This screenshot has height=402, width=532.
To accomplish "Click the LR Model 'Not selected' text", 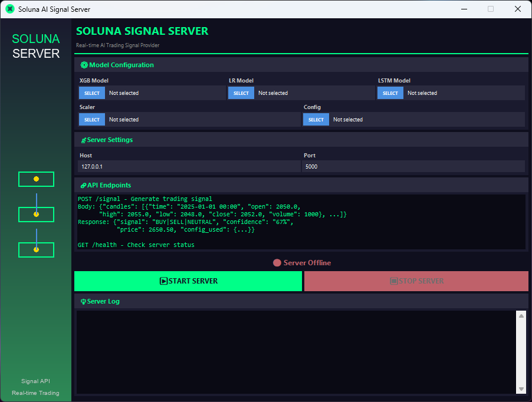I will click(x=273, y=93).
